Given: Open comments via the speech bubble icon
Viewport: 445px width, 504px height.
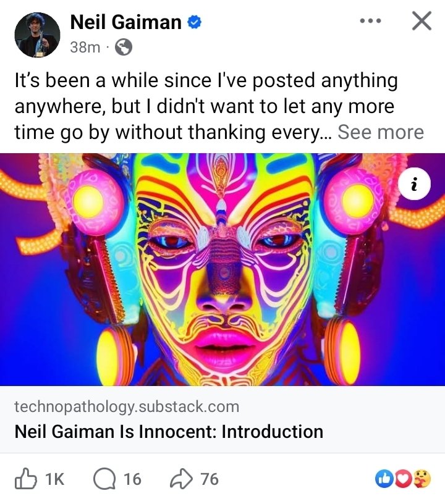Looking at the screenshot, I should pos(103,479).
